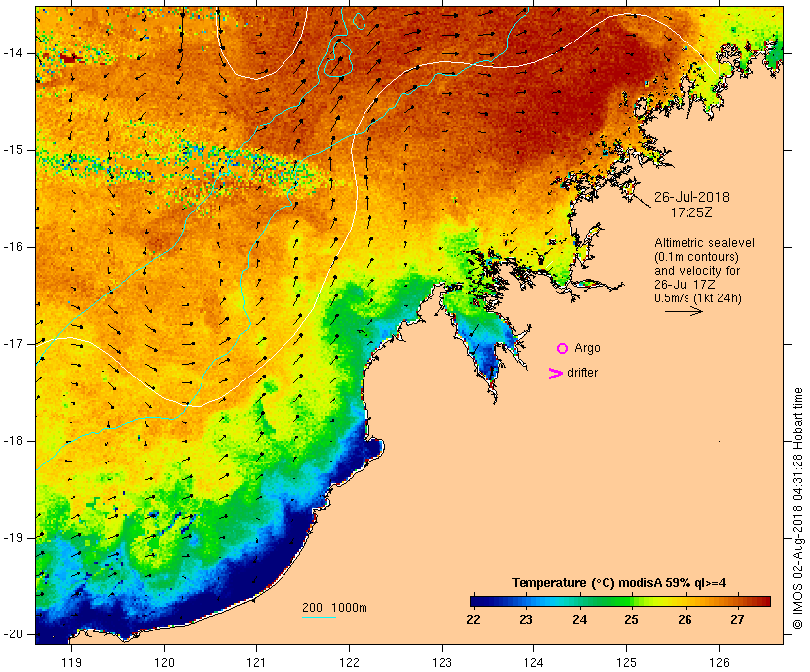Click the cyan 200m isobath legend line
The height and width of the screenshot is (672, 810).
coord(319,618)
